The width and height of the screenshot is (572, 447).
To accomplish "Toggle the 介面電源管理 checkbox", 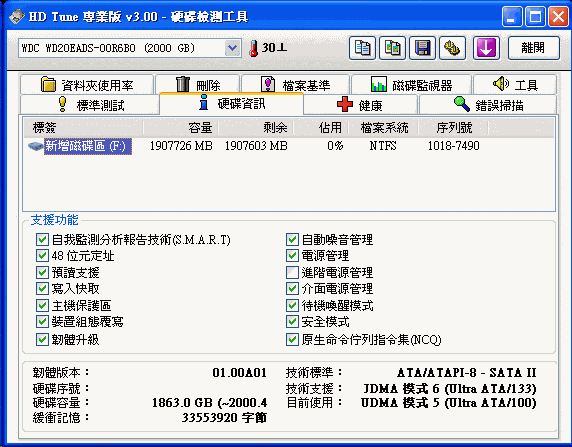I will [292, 289].
